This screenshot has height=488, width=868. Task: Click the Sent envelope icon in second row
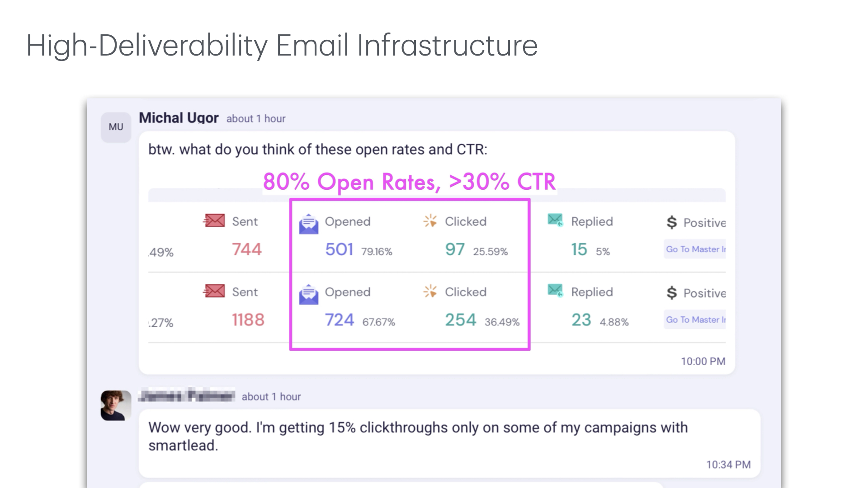214,291
